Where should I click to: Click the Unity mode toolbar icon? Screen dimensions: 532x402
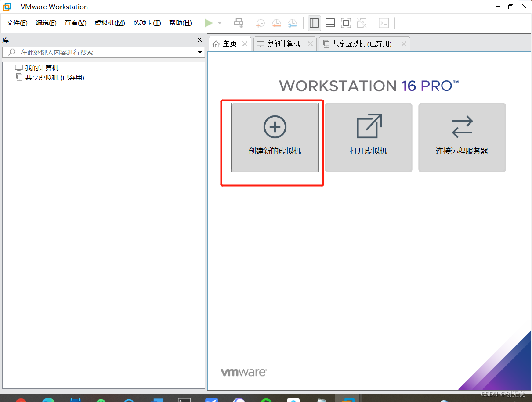[x=362, y=23]
